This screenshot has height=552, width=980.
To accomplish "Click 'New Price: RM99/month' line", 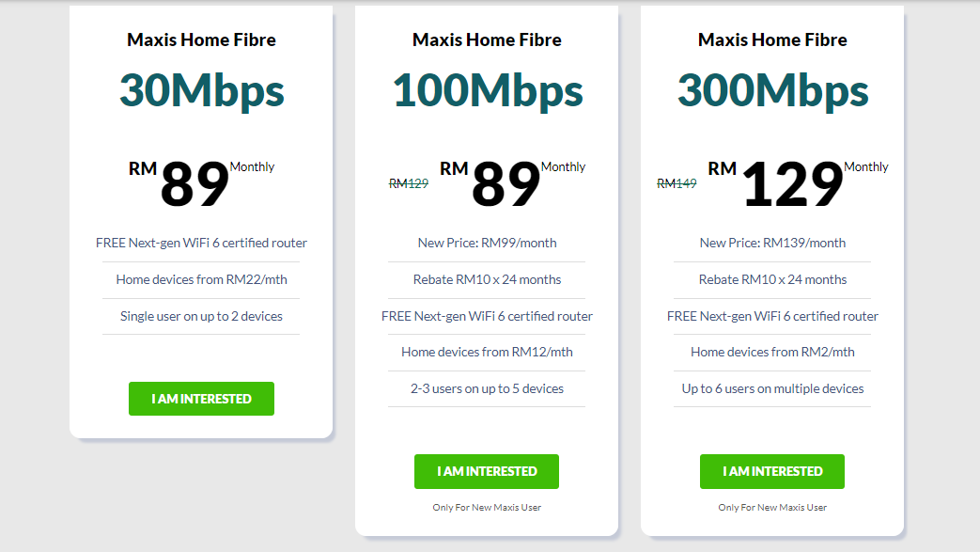I will point(487,243).
